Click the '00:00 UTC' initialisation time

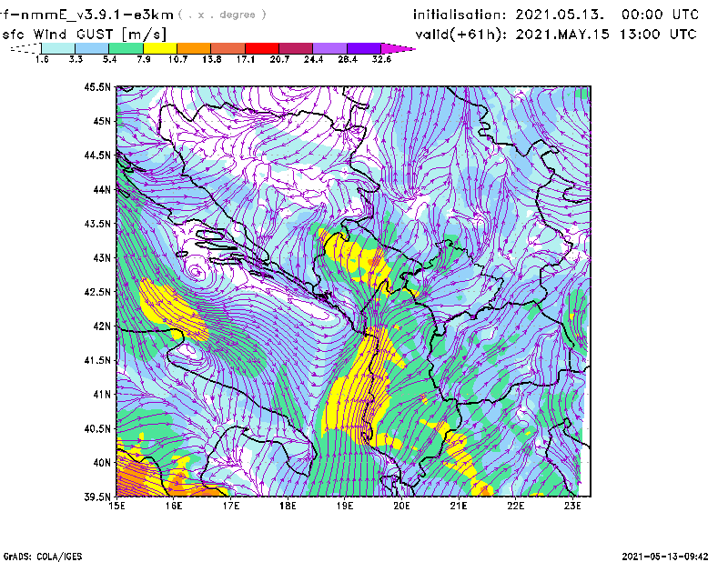[x=661, y=15]
